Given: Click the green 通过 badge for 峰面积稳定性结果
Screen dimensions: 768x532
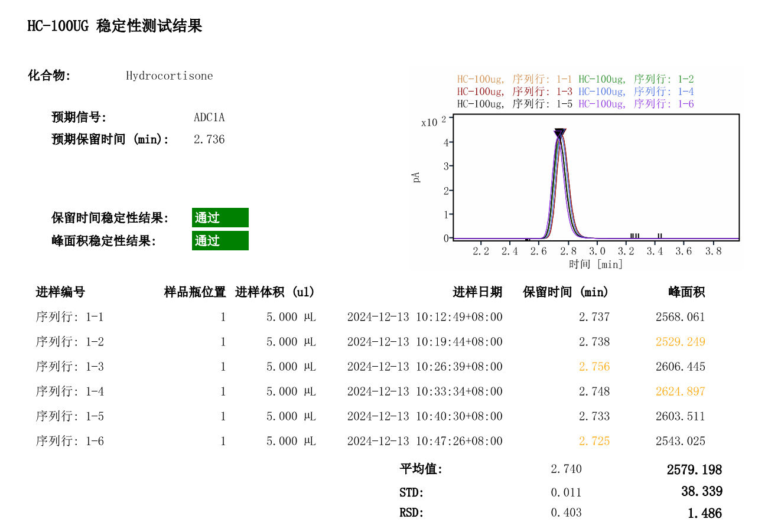Looking at the screenshot, I should click(220, 241).
